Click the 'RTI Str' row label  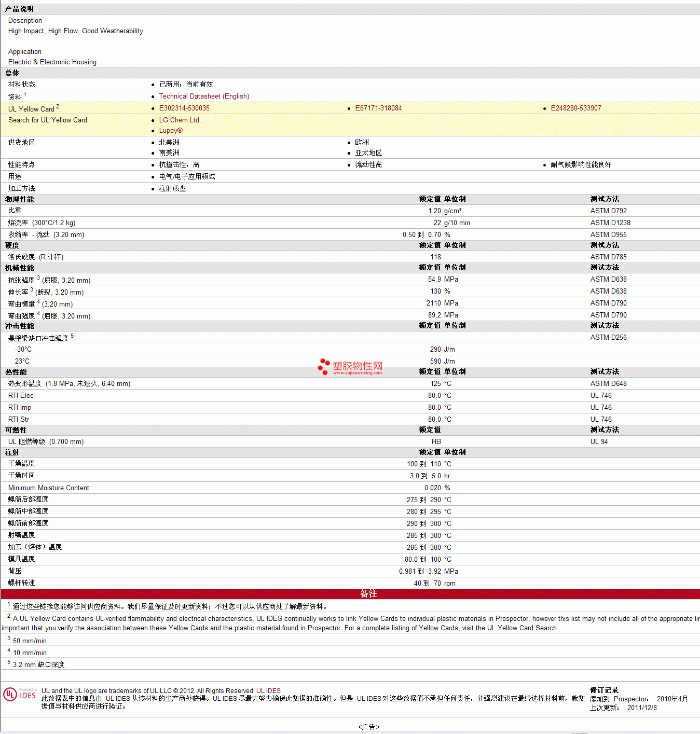tap(19, 420)
